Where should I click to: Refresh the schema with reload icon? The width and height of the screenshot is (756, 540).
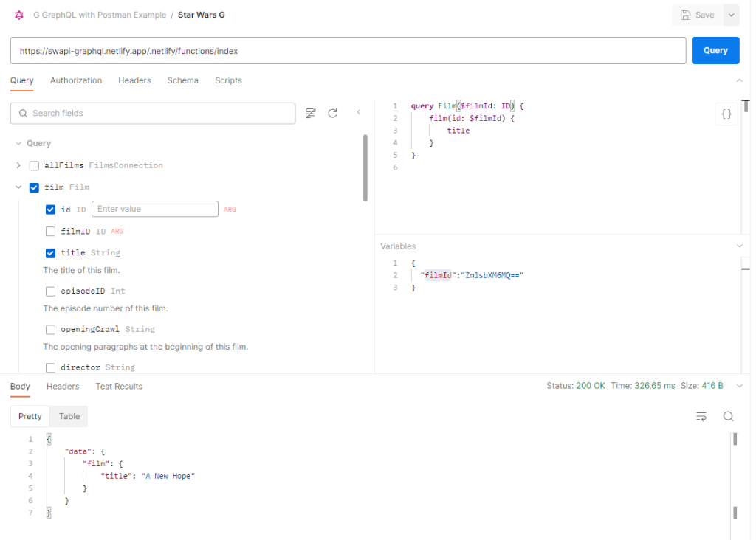tap(332, 113)
